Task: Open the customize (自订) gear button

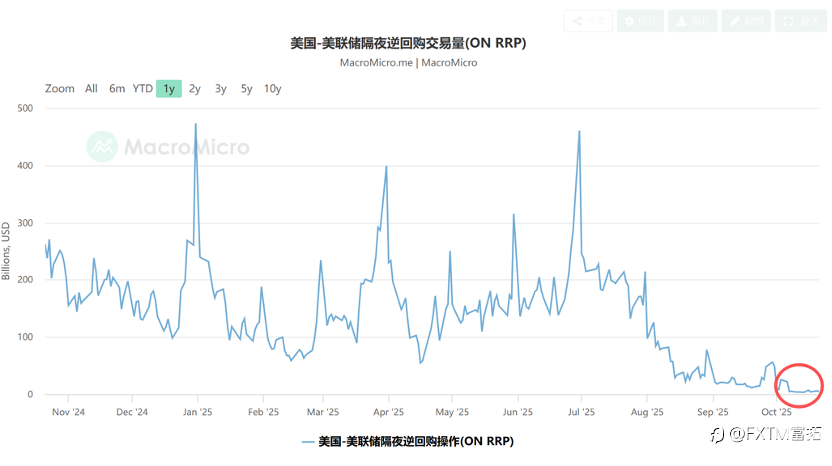Action: pos(640,21)
